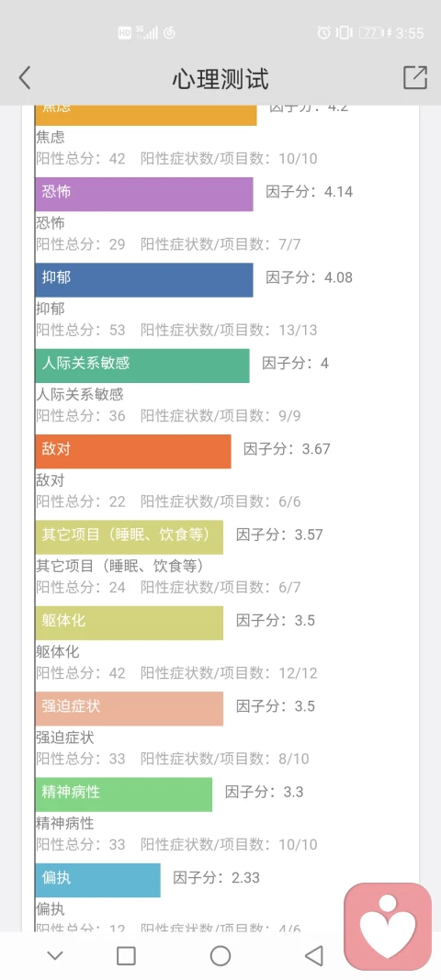This screenshot has width=441, height=980.
Task: Tap the Android home circle button
Action: (220, 955)
